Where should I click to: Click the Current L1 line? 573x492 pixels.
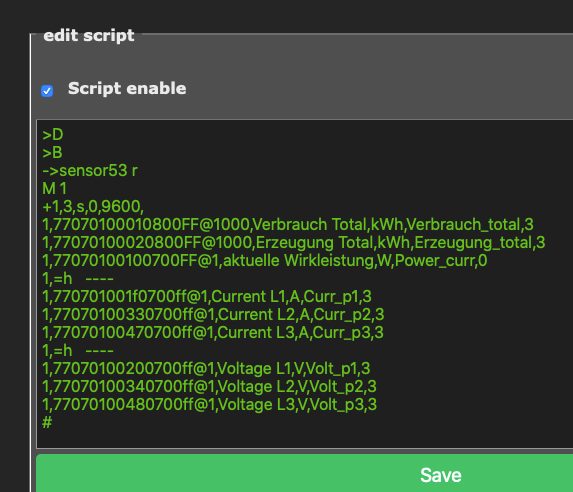pos(207,296)
